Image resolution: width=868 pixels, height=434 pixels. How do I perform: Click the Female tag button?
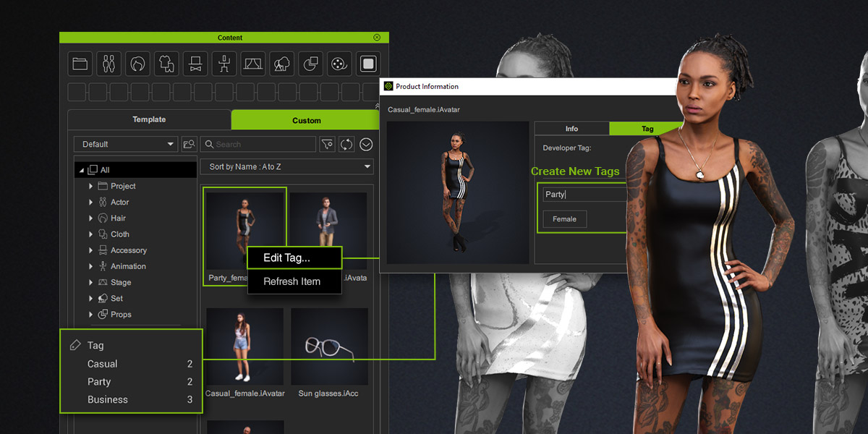pyautogui.click(x=564, y=219)
